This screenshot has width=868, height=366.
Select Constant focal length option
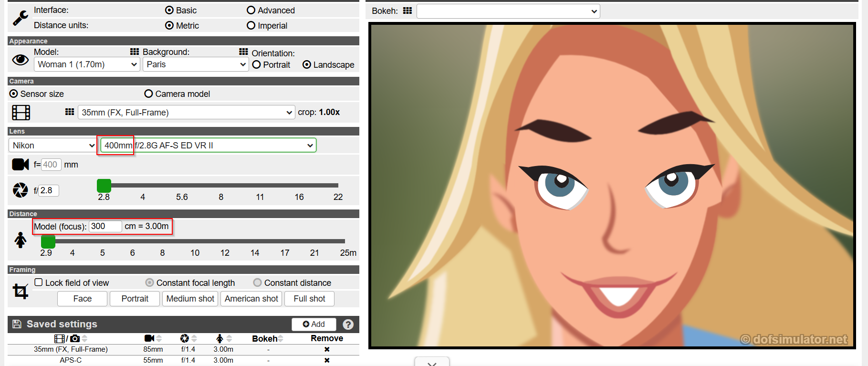point(149,282)
